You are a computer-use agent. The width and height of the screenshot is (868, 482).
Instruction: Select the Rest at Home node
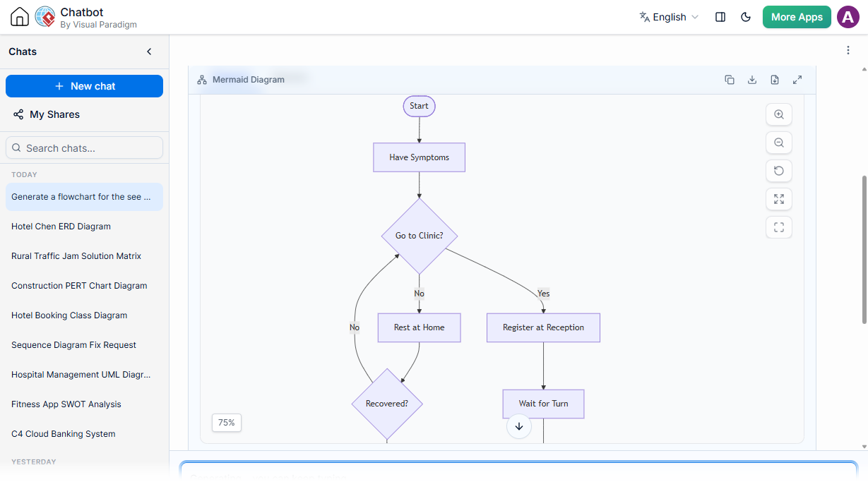420,327
